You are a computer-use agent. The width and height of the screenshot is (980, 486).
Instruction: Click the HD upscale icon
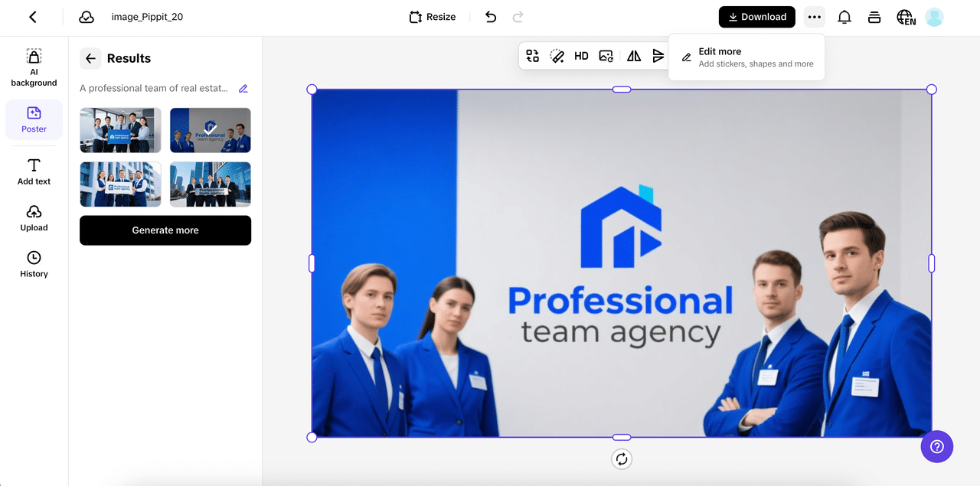tap(581, 56)
